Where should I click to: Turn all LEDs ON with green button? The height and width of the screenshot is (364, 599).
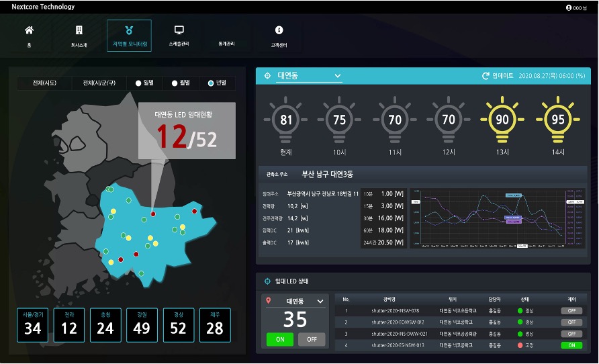point(280,339)
